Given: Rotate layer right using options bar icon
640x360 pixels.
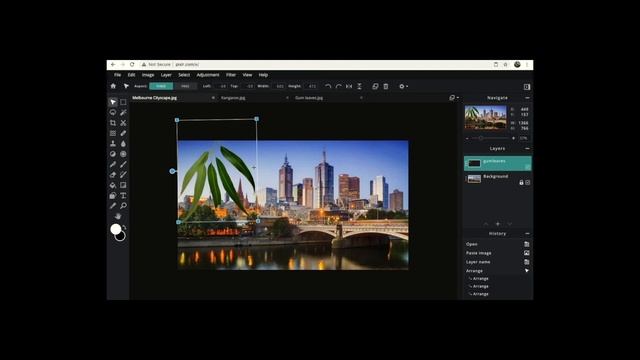Looking at the screenshot, I should 338,87.
